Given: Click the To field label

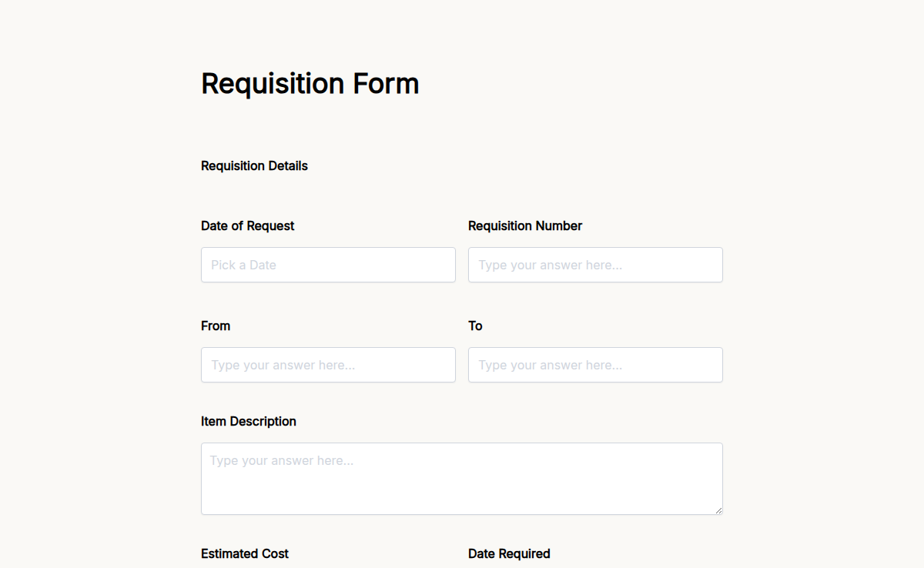Looking at the screenshot, I should pos(475,326).
